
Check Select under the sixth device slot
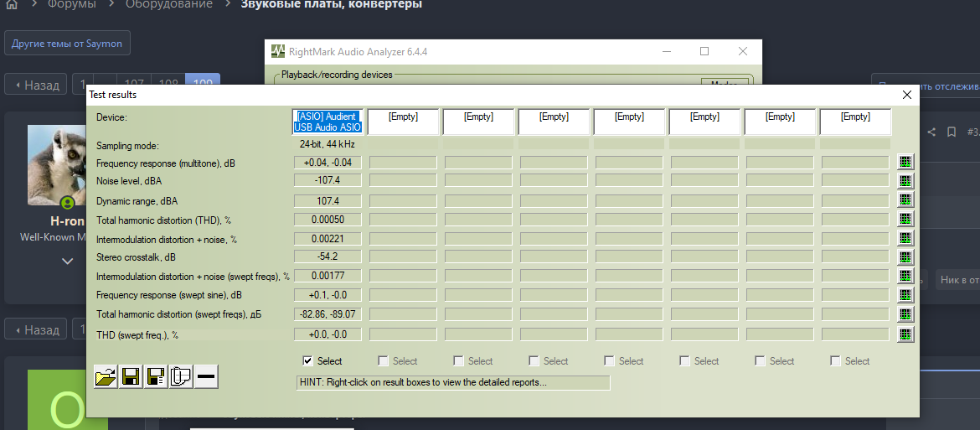click(684, 360)
